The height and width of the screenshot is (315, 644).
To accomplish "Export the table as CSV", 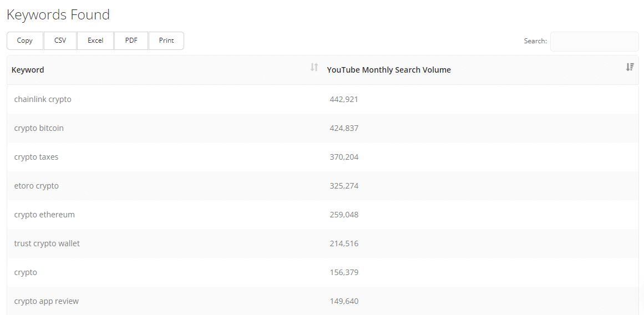I will 60,40.
